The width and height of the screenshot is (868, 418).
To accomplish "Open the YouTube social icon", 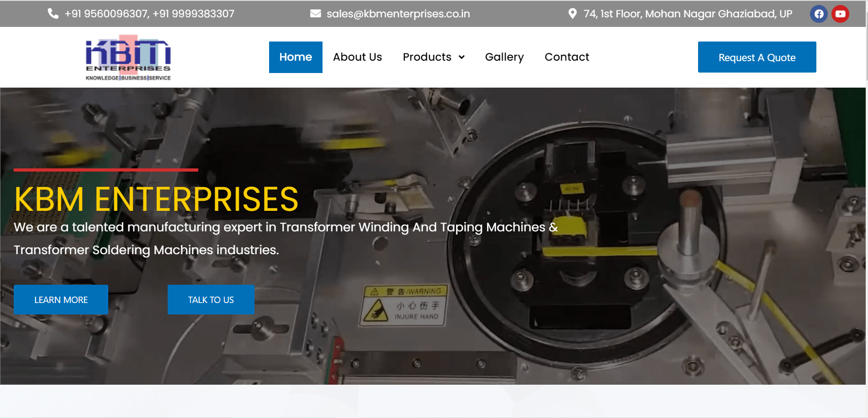I will click(x=840, y=14).
